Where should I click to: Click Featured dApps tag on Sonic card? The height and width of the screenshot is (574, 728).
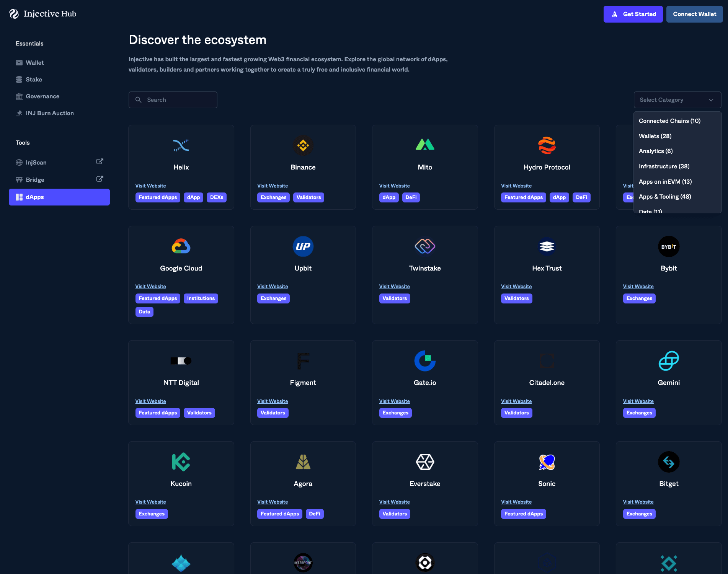[524, 514]
